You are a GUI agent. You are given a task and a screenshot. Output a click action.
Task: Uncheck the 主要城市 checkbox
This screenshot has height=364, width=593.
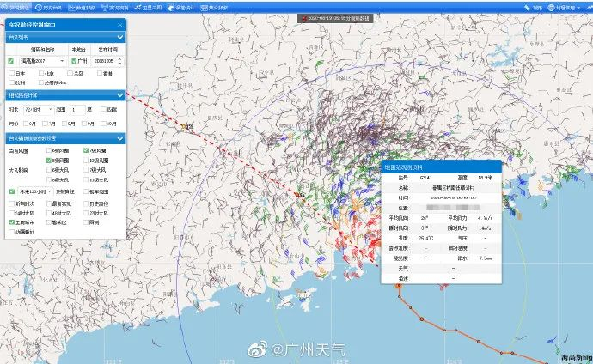(11, 222)
